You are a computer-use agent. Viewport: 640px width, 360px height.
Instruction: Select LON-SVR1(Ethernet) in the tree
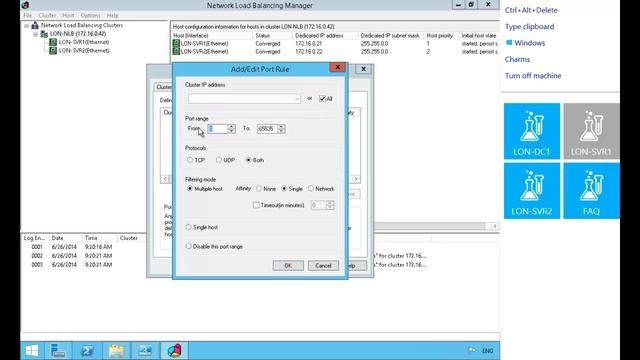pyautogui.click(x=84, y=42)
